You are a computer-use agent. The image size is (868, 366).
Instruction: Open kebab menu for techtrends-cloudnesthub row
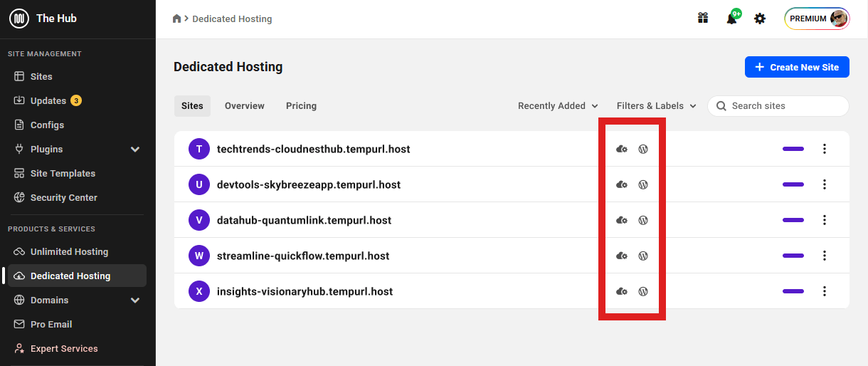pos(825,149)
